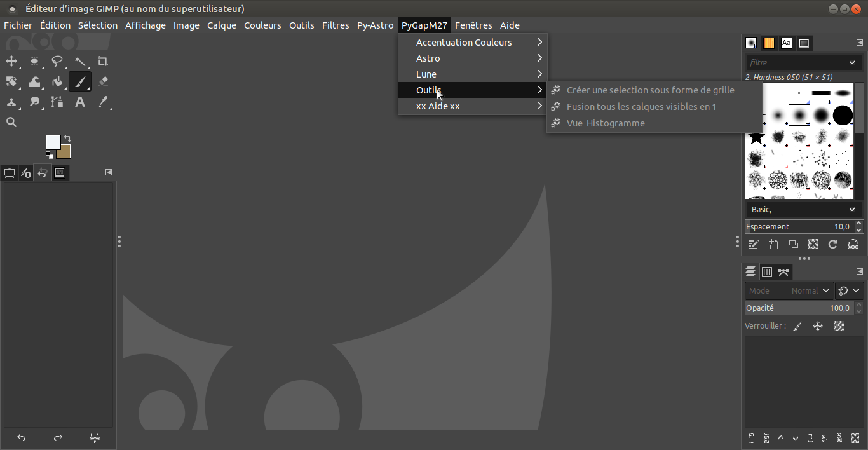Open the Fichier menu
Image resolution: width=868 pixels, height=450 pixels.
tap(18, 25)
